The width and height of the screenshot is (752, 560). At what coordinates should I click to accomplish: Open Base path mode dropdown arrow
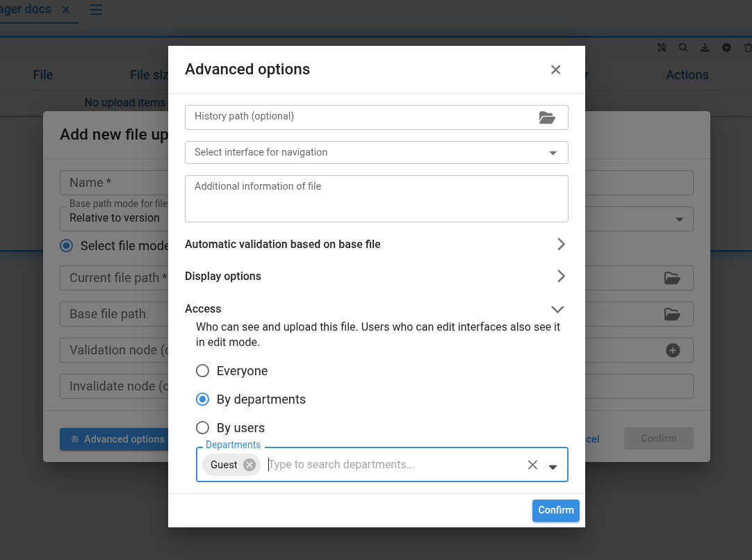click(679, 220)
